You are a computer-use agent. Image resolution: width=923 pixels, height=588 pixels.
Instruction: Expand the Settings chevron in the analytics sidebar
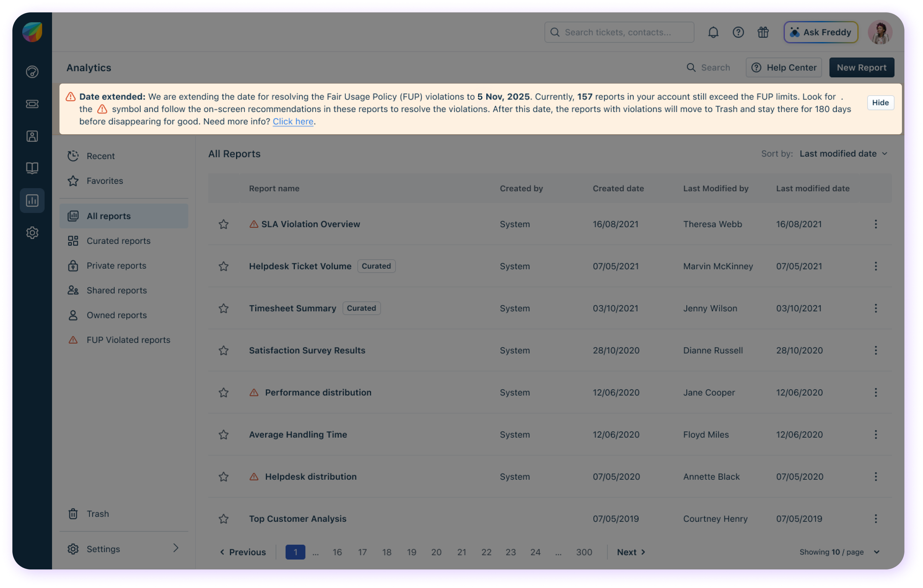(176, 548)
